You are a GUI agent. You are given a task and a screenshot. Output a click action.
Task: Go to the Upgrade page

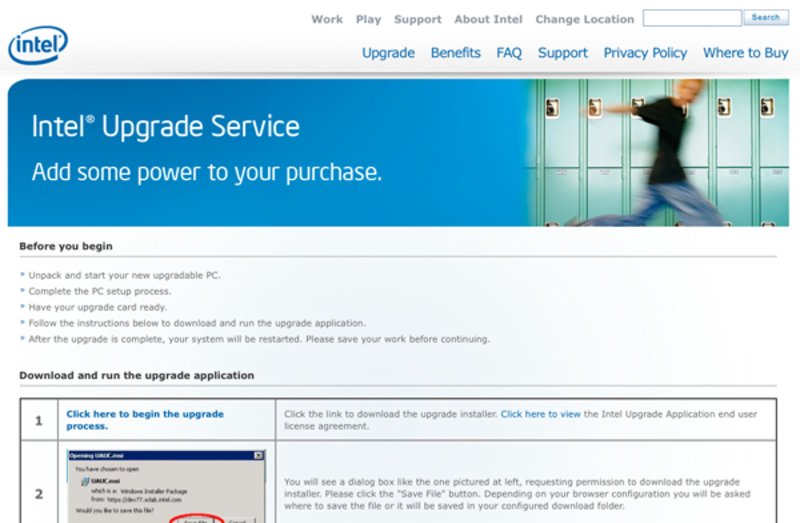click(x=388, y=53)
